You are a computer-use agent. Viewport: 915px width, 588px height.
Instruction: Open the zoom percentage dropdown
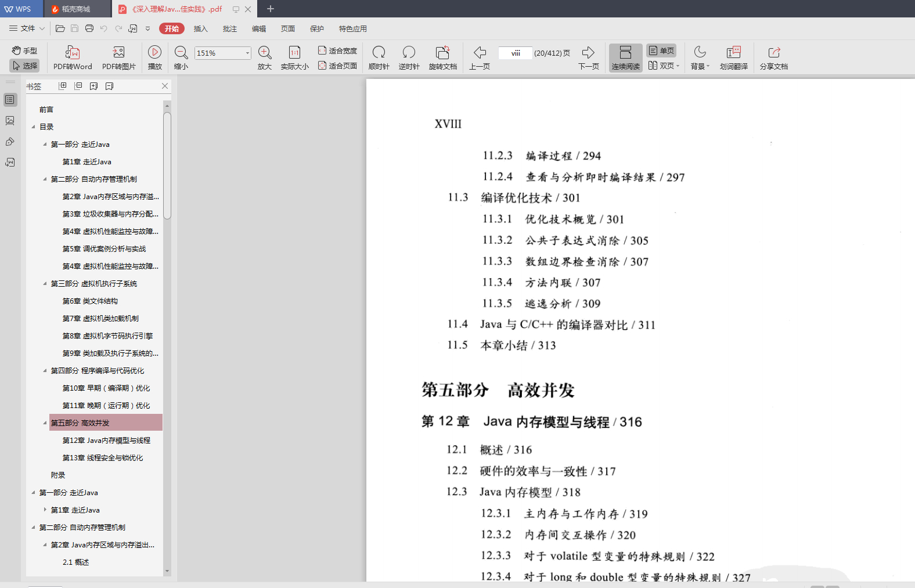click(247, 53)
